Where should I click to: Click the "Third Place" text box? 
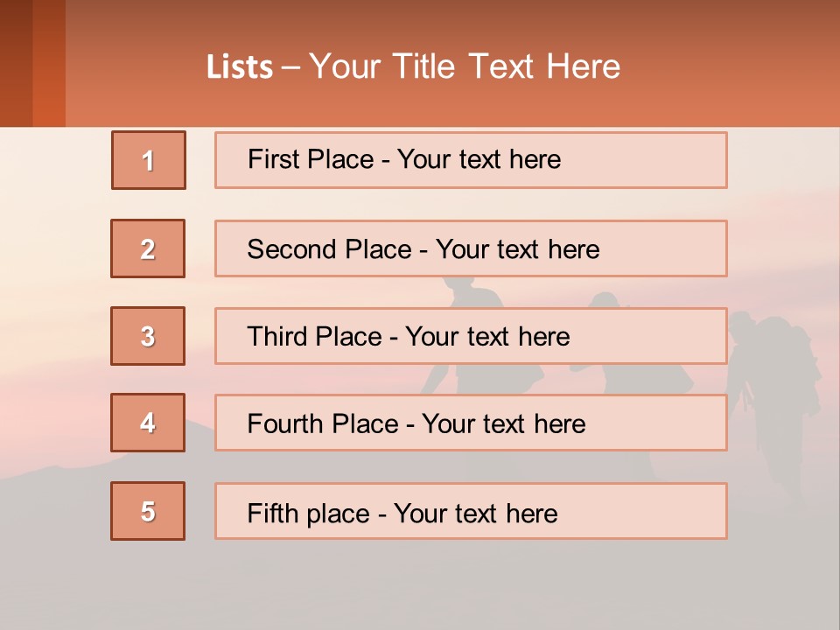pyautogui.click(x=471, y=336)
